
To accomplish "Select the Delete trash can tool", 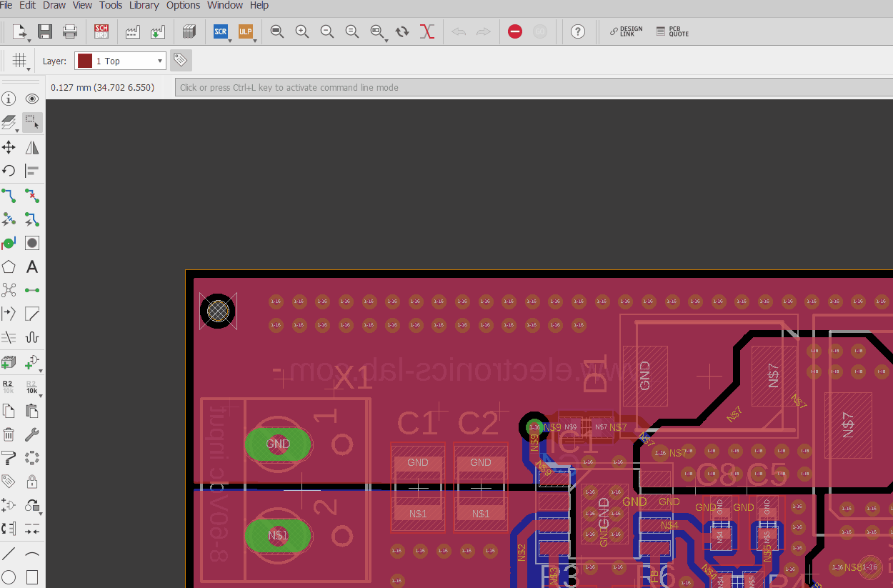I will click(9, 434).
